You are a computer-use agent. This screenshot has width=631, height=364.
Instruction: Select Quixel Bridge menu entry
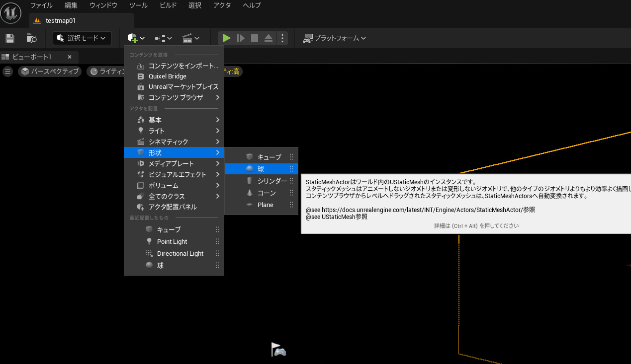coord(167,76)
